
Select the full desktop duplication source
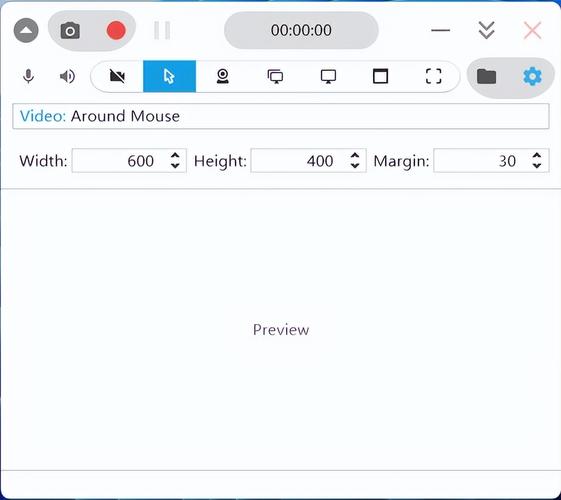click(x=275, y=76)
